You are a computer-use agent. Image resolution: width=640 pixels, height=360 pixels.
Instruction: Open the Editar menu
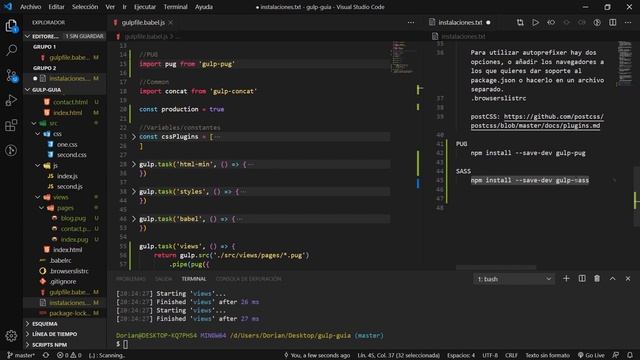point(56,7)
